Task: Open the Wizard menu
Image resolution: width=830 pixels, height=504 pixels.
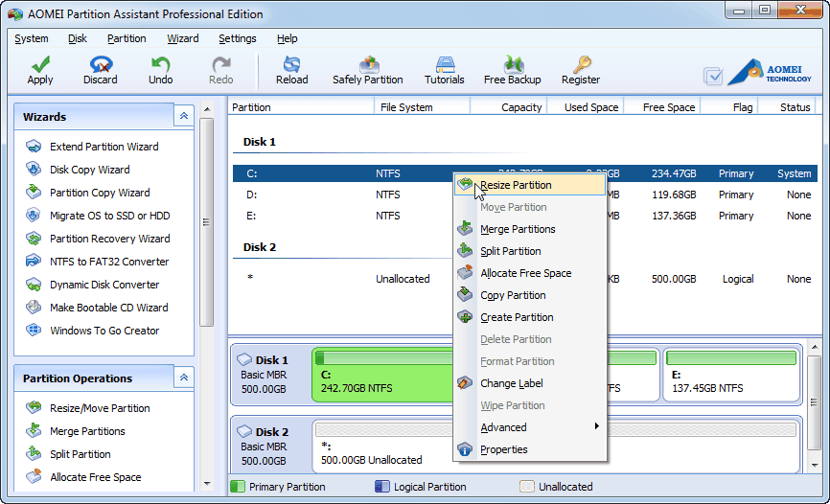Action: click(x=183, y=38)
